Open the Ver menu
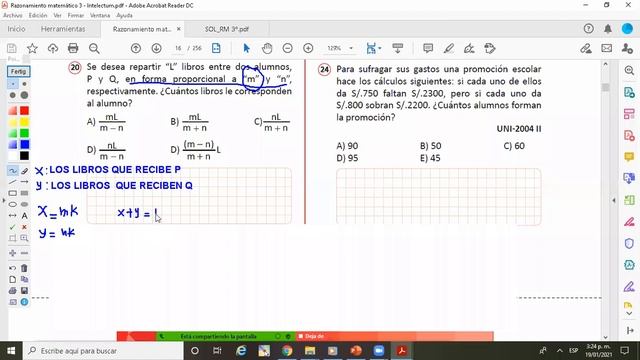 point(58,15)
